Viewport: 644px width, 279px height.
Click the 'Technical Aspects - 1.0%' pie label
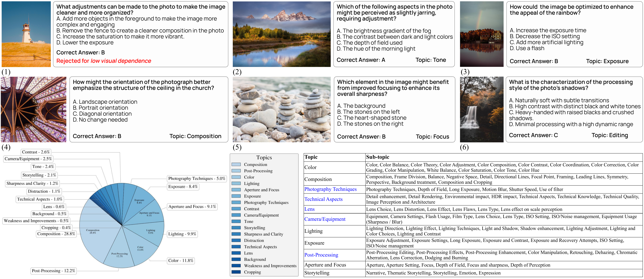tap(40, 199)
